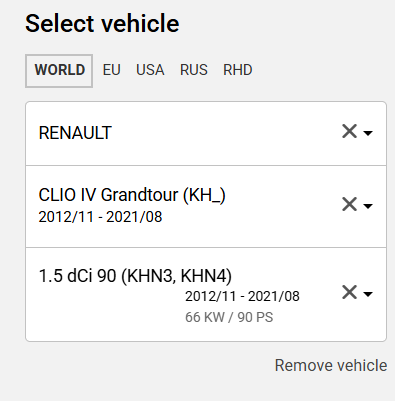
Task: Open the make dropdown arrow beside RENAULT
Action: [x=368, y=133]
